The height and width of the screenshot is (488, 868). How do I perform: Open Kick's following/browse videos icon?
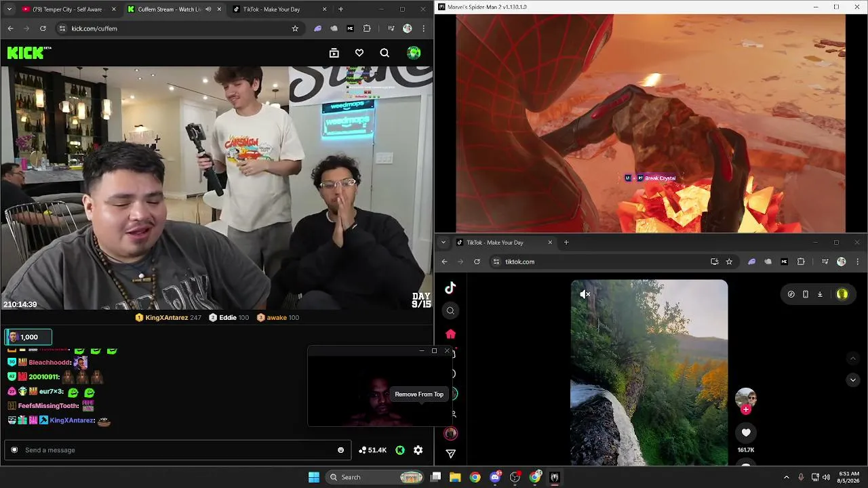334,53
